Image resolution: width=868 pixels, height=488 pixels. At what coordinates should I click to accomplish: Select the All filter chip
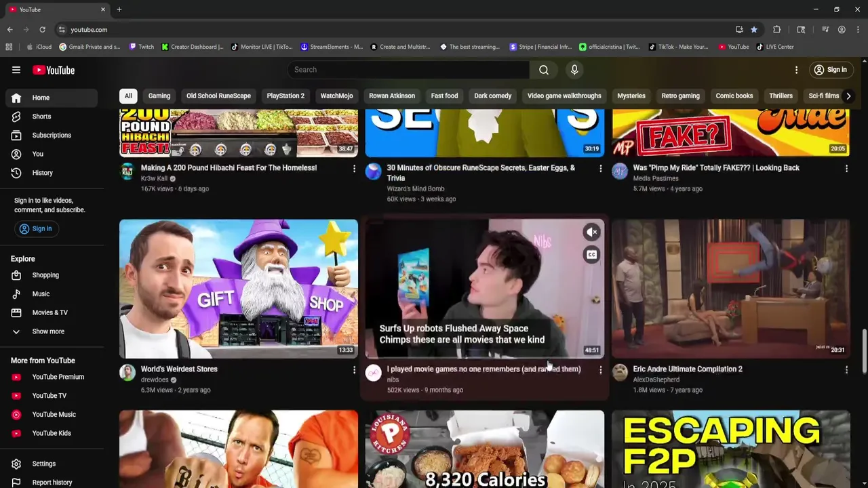(x=128, y=96)
